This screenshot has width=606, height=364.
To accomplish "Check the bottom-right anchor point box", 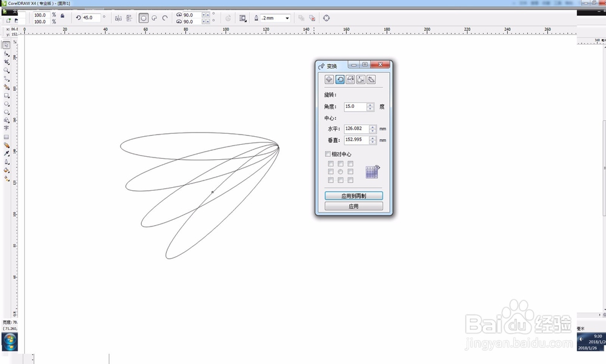I will click(350, 180).
